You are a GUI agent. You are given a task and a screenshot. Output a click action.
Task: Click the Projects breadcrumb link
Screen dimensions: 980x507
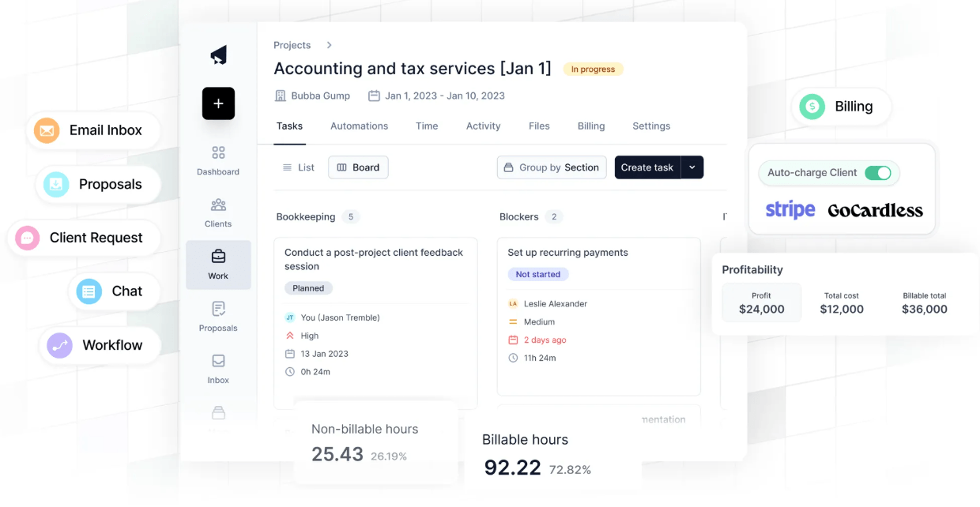click(x=292, y=45)
